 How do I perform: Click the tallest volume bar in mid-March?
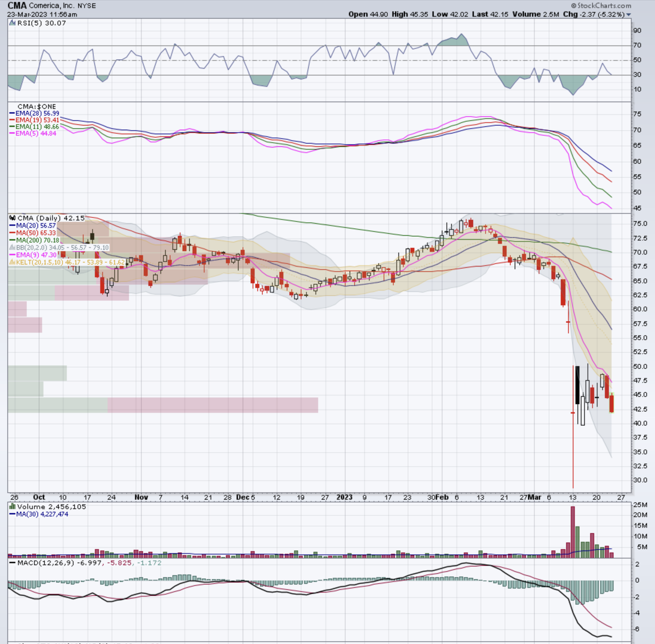pyautogui.click(x=573, y=532)
